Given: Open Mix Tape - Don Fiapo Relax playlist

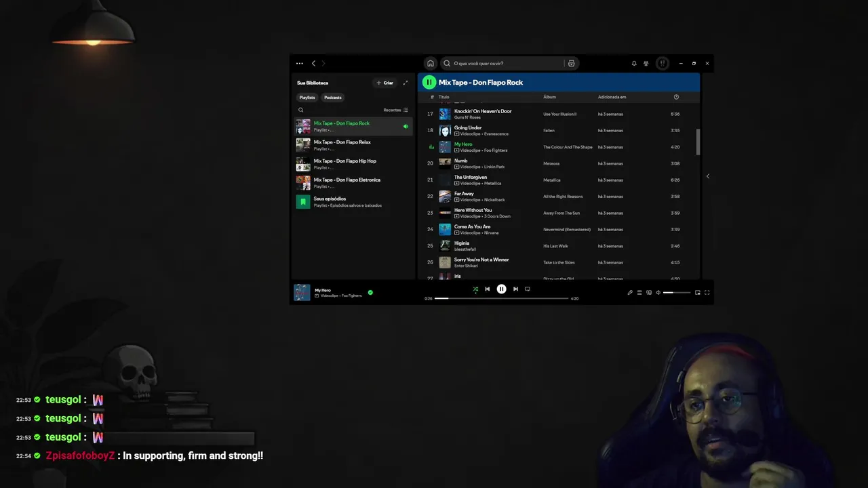Looking at the screenshot, I should (353, 145).
